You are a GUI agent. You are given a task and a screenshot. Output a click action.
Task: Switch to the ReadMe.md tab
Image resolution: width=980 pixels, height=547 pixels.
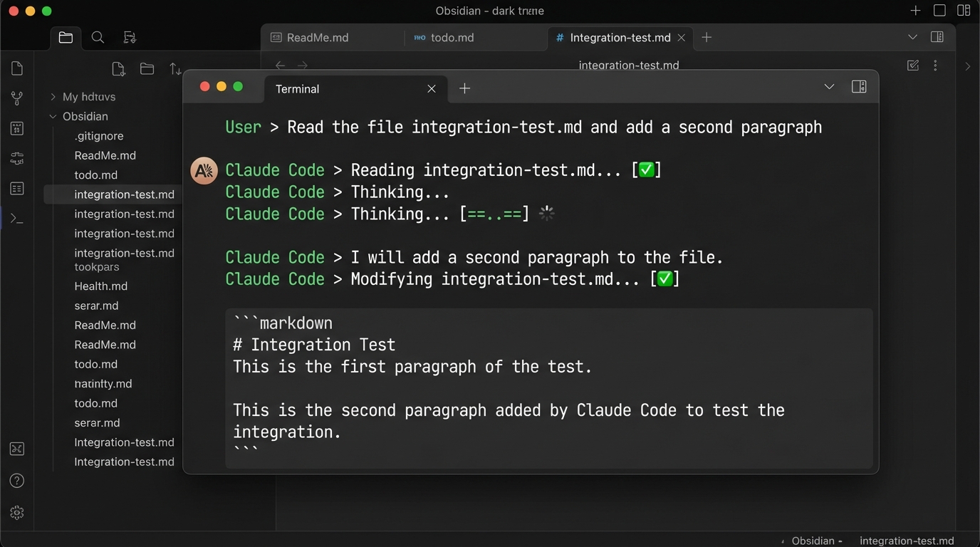317,38
